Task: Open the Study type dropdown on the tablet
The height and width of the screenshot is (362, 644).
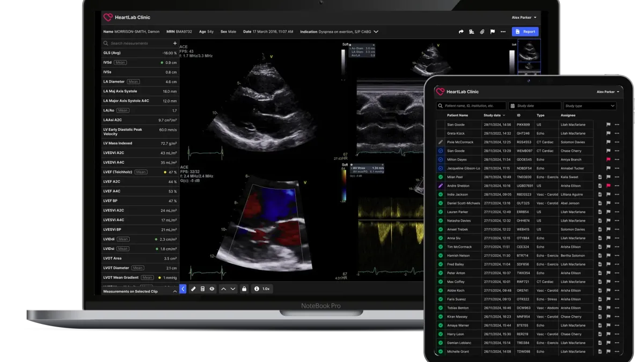Action: (x=590, y=106)
